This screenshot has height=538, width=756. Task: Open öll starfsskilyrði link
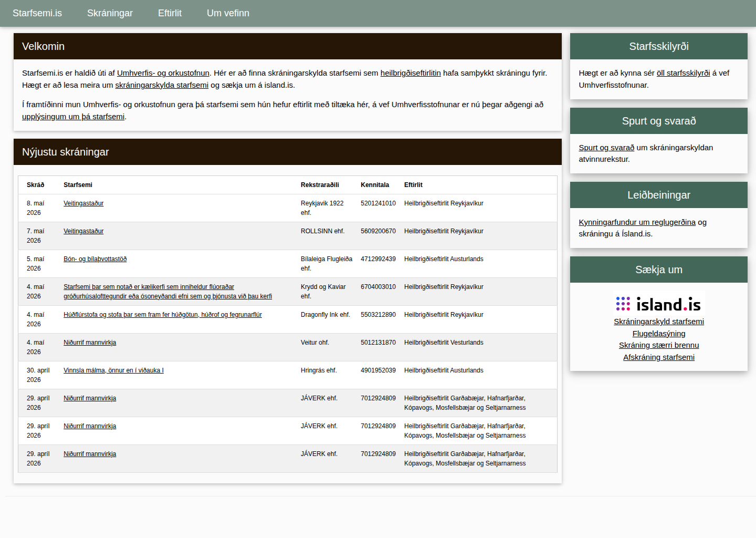pos(683,73)
